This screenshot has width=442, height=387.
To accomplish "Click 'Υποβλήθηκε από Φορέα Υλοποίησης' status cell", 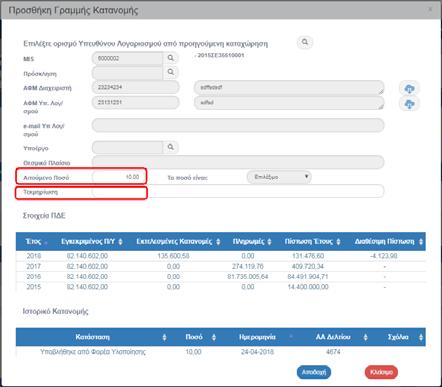I will (x=93, y=352).
